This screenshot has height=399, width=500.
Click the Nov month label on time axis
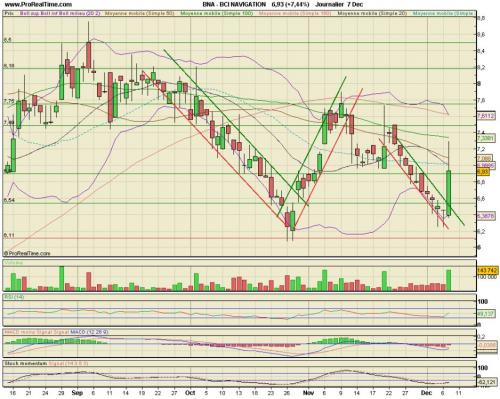pos(308,393)
